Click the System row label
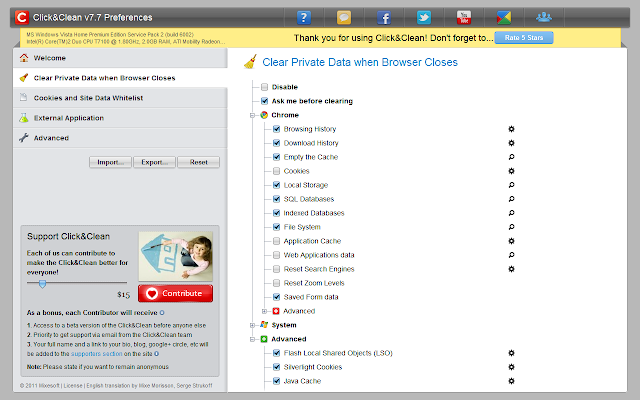Screen dimensions: 640x400 click(x=284, y=325)
